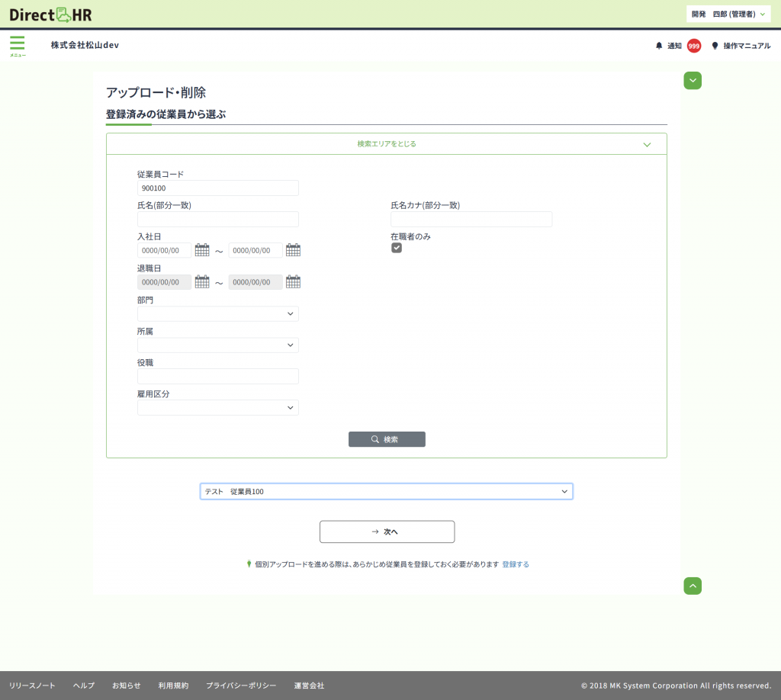Click the DirectHR logo

[50, 14]
